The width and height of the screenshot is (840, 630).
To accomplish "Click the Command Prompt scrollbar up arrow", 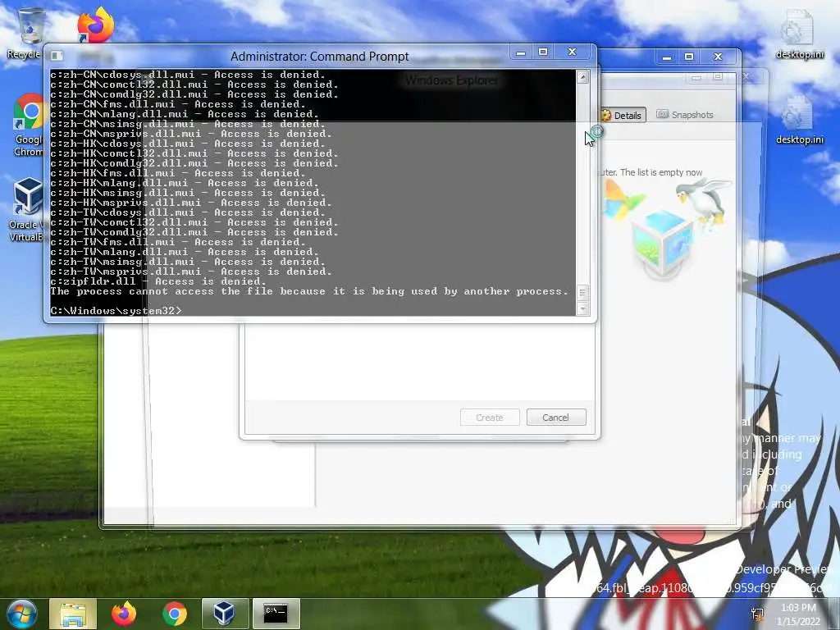I will point(583,77).
